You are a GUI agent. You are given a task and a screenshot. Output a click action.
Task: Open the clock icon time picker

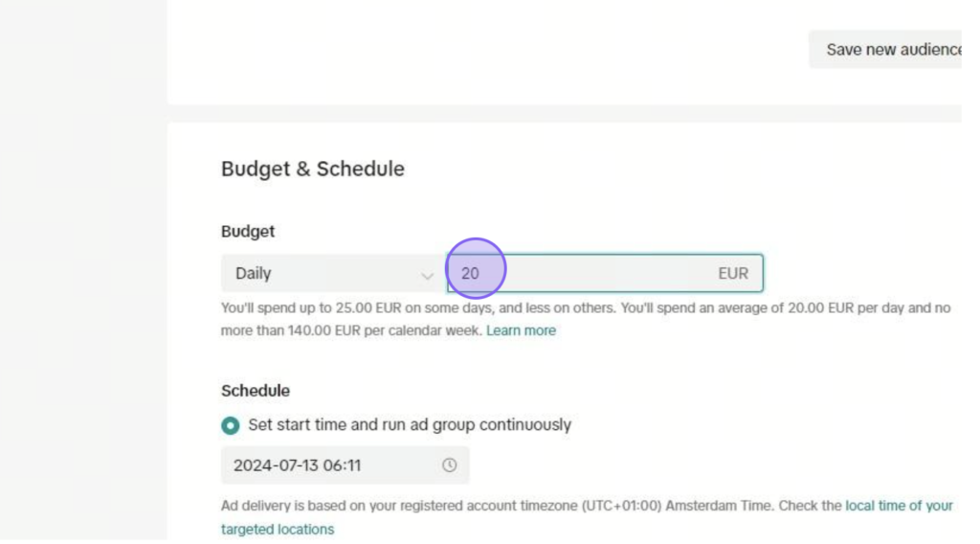pos(450,465)
